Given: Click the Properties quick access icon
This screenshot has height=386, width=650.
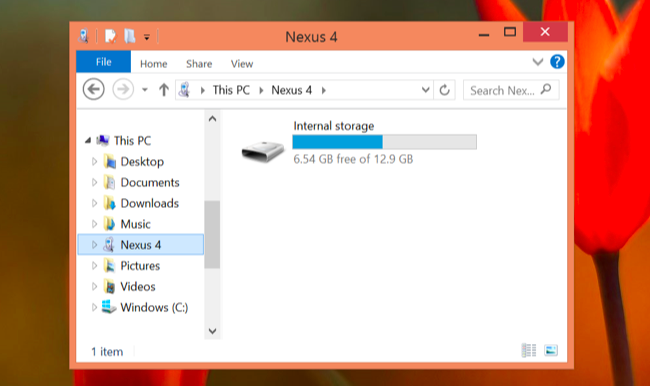Looking at the screenshot, I should tap(110, 36).
